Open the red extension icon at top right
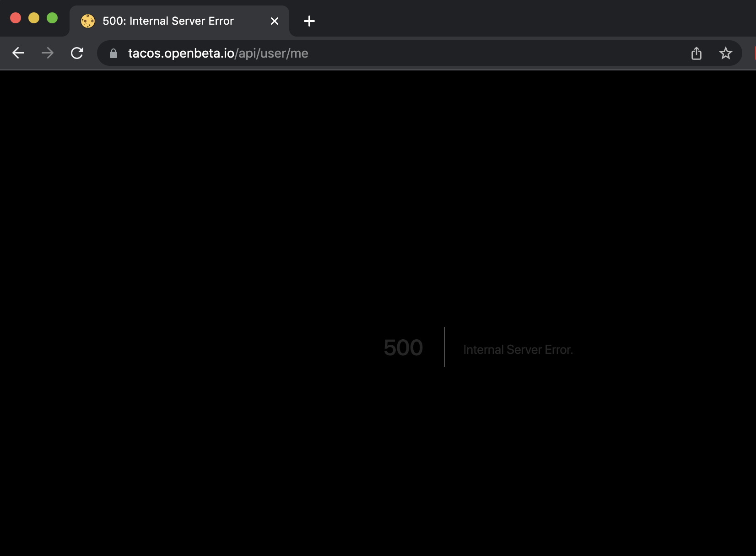Image resolution: width=756 pixels, height=556 pixels. coord(753,53)
